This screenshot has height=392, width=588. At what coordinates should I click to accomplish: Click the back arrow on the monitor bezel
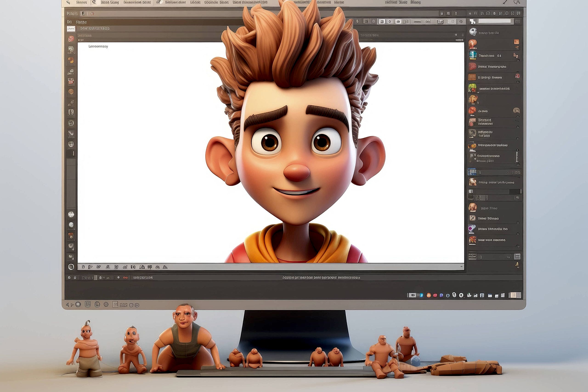coord(67,305)
